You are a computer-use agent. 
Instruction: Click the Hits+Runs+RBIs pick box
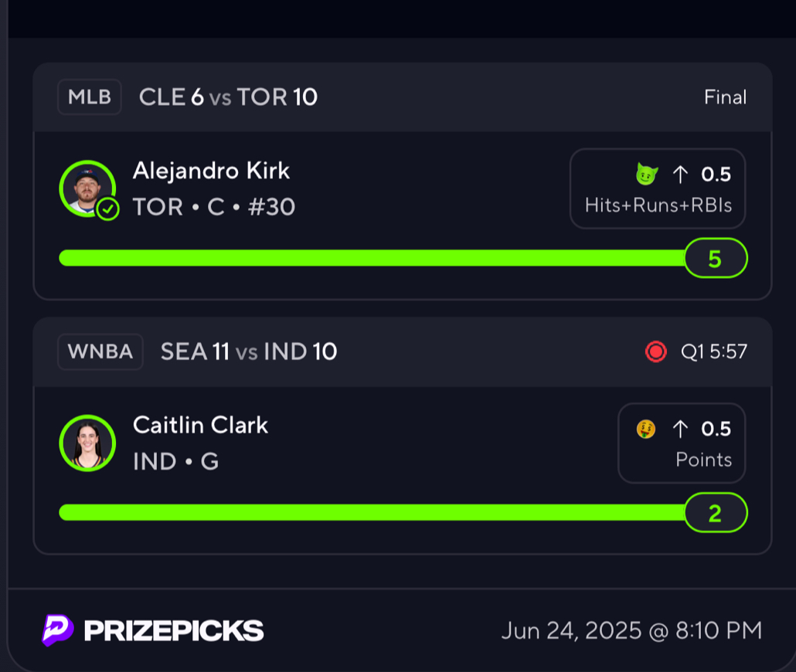tap(658, 188)
